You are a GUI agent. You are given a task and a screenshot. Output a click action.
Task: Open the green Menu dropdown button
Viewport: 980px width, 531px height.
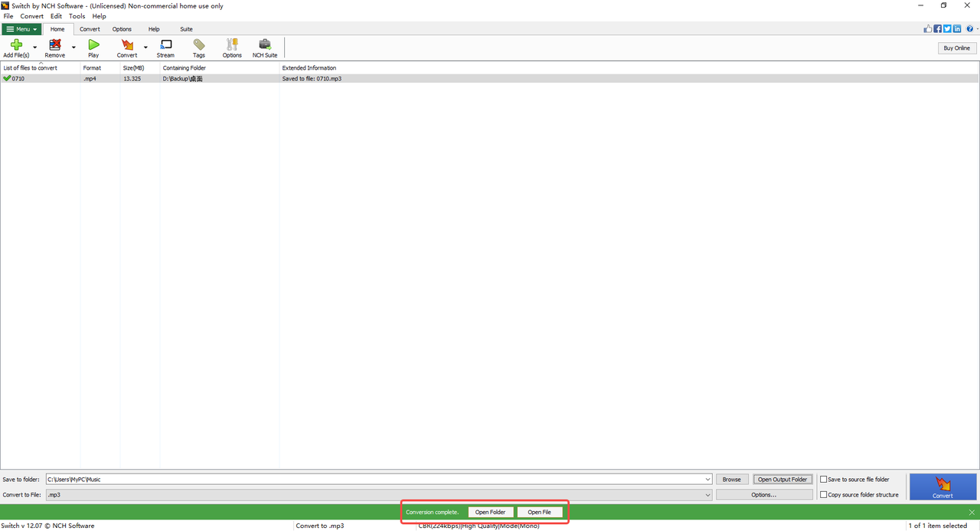point(21,29)
